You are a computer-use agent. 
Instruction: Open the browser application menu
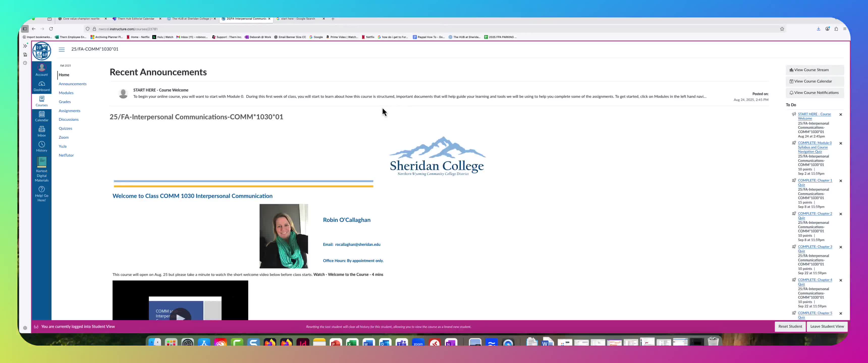click(845, 29)
